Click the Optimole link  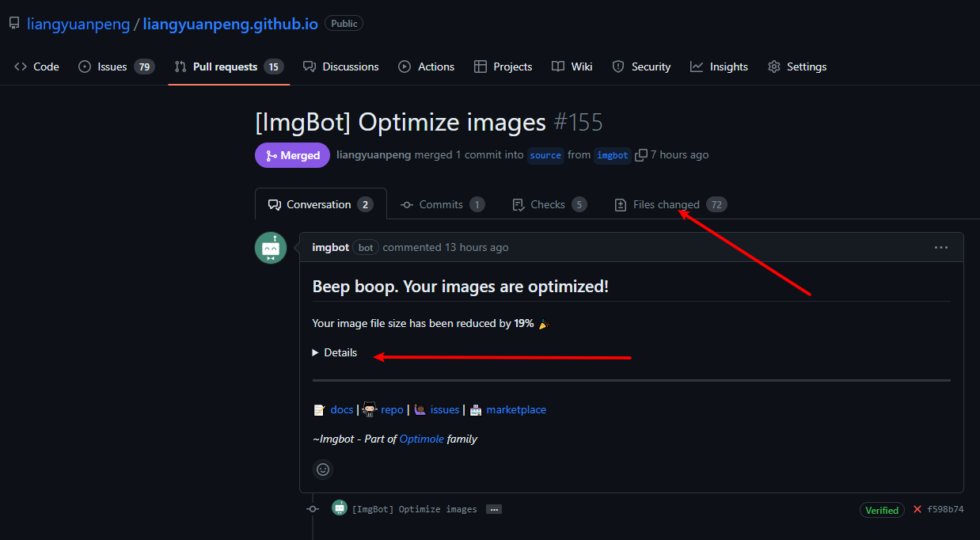pyautogui.click(x=421, y=439)
